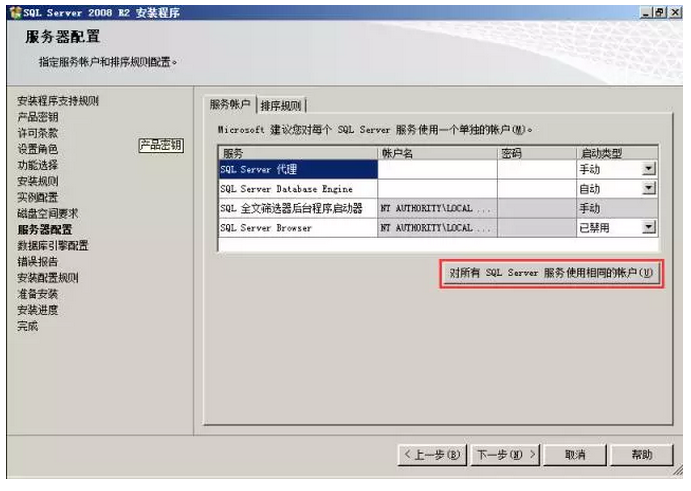This screenshot has width=691, height=491.
Task: Click 许可条款 step in sidebar
Action: tap(37, 133)
